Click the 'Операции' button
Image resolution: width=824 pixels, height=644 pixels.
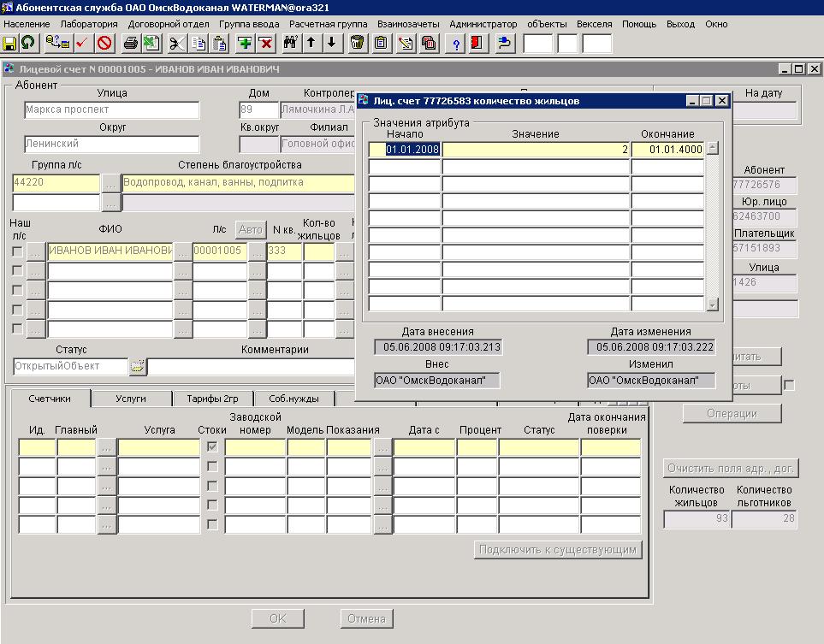coord(732,413)
